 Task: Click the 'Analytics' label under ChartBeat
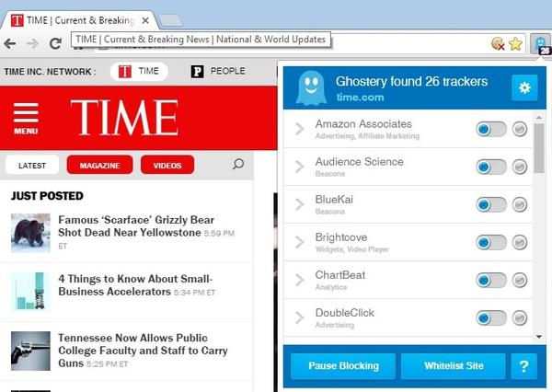click(331, 287)
